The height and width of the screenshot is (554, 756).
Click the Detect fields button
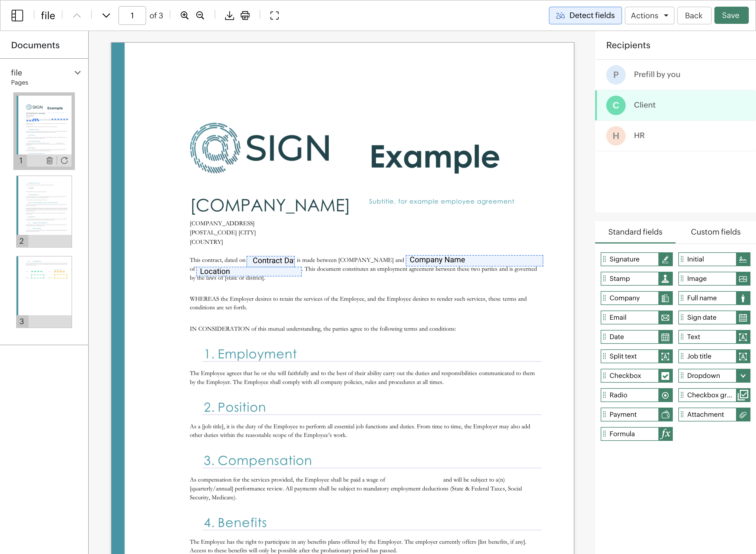pos(585,16)
